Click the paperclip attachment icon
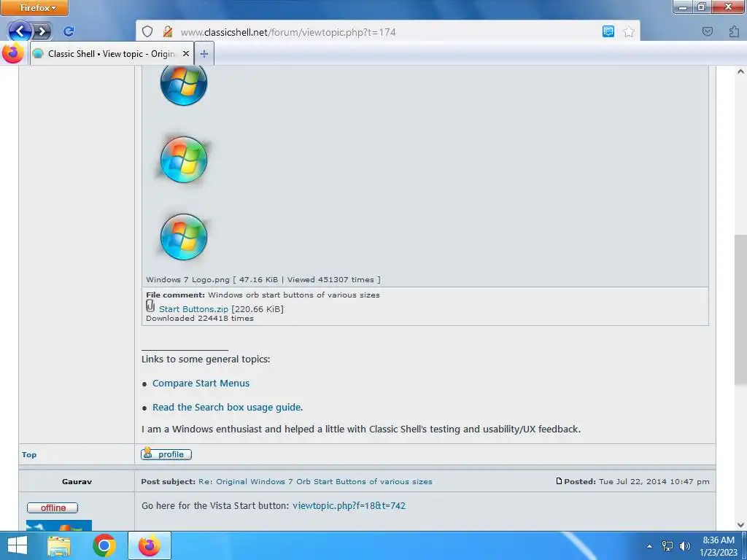This screenshot has width=747, height=560. point(150,306)
